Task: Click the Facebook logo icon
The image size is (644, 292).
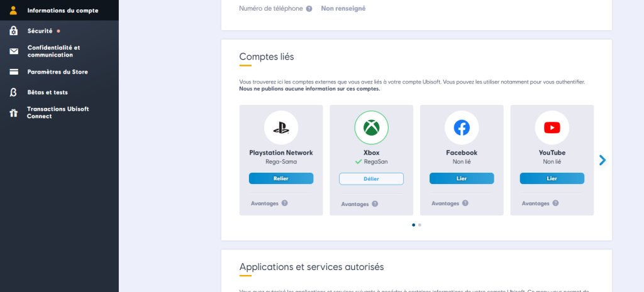Action: [x=462, y=128]
